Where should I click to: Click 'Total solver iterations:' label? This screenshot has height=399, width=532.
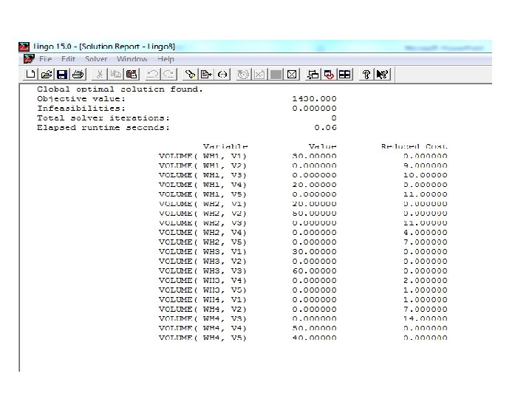click(103, 118)
